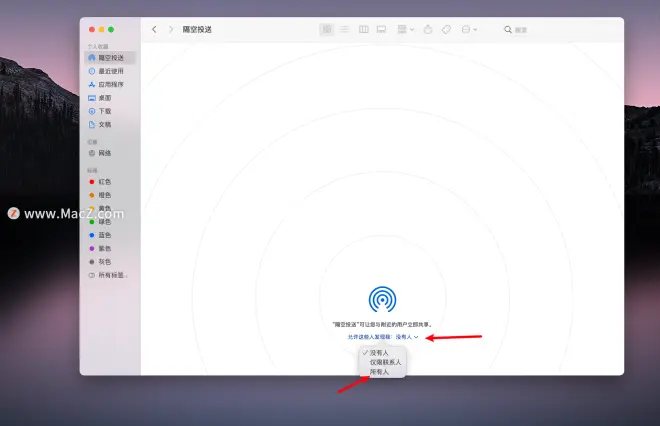
Task: Choose 没有人 in the popup menu
Action: [x=382, y=353]
